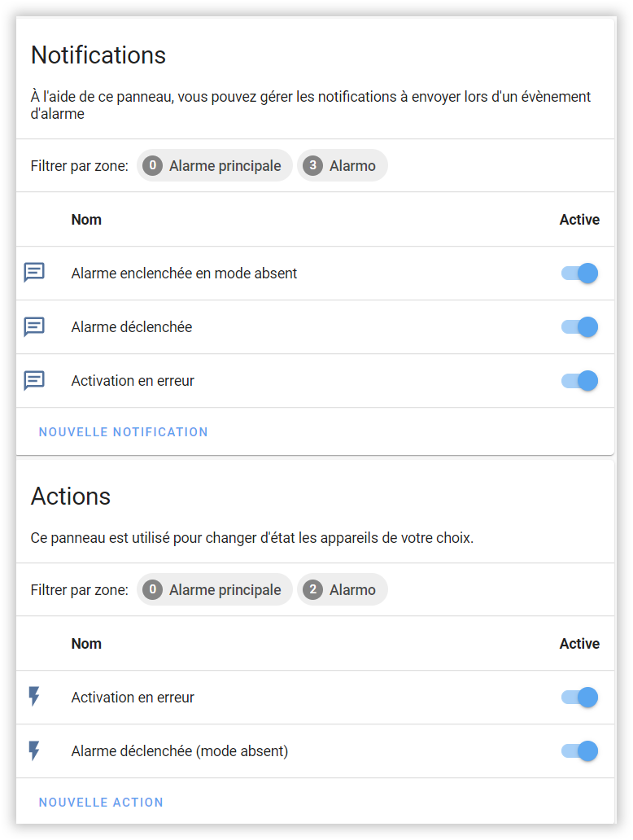Click message icon of "Alarme déclenchée" notification
The height and width of the screenshot is (840, 633).
click(34, 326)
